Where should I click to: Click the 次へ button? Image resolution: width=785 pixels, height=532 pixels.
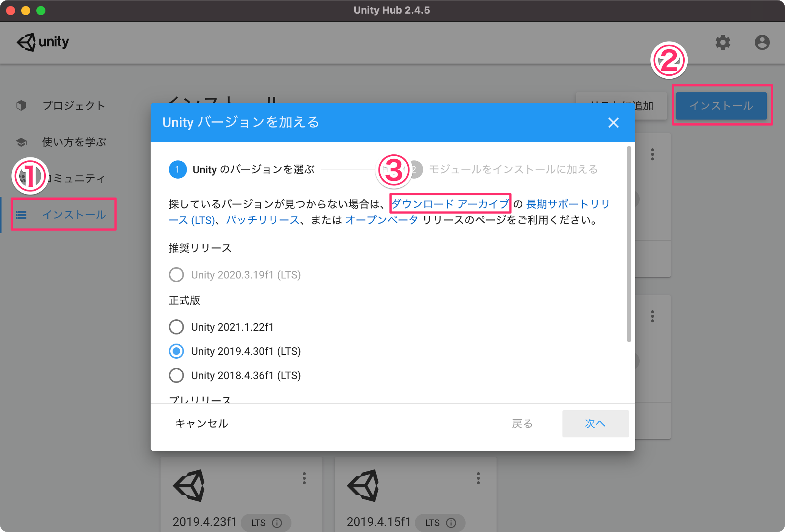point(595,423)
